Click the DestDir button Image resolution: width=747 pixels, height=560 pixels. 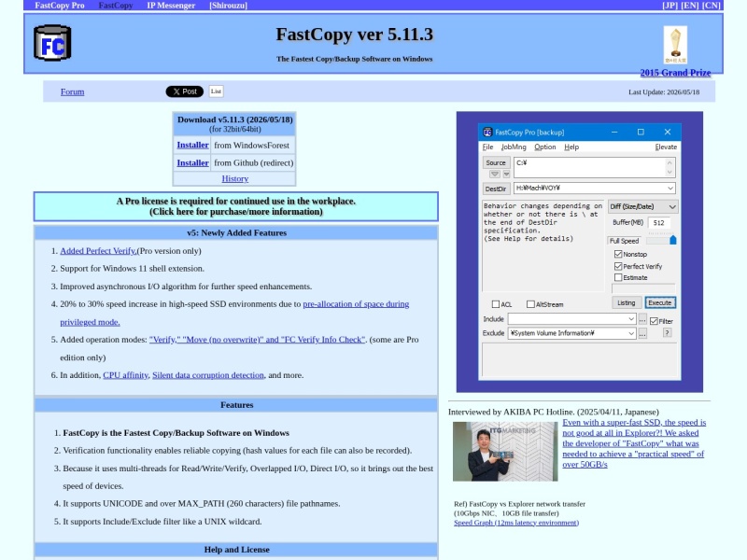496,189
